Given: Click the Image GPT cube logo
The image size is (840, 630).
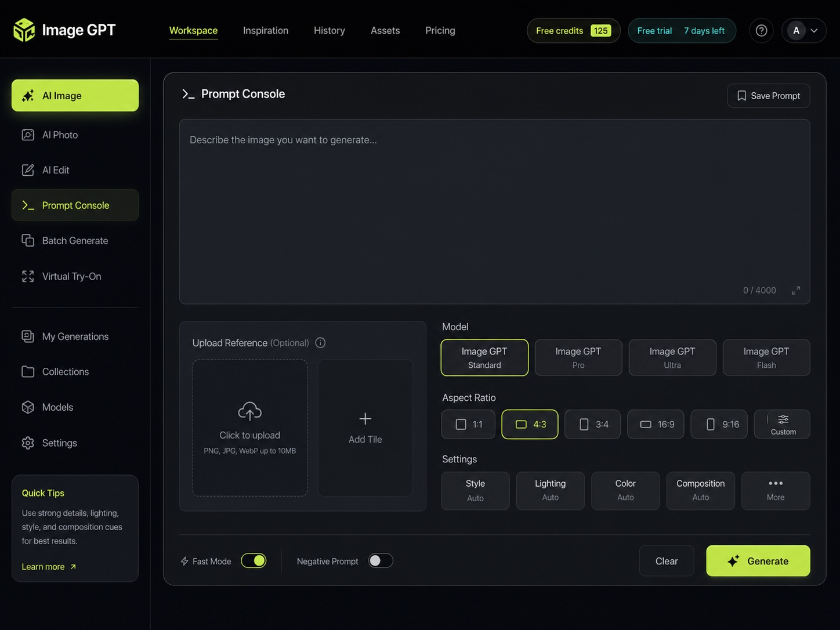Looking at the screenshot, I should (x=24, y=30).
